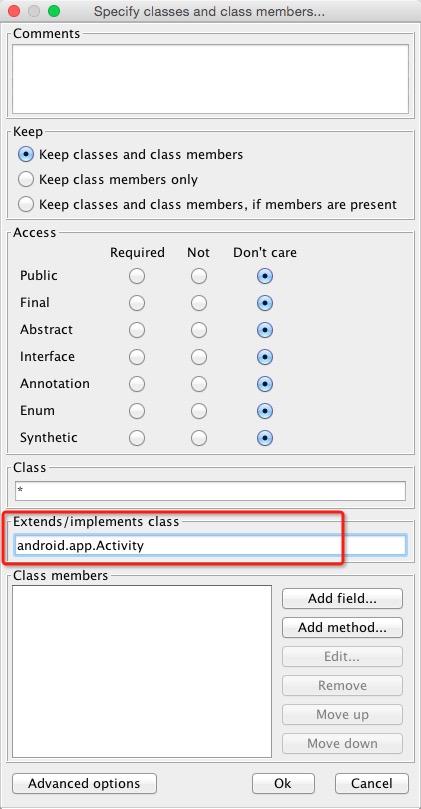This screenshot has width=421, height=809.
Task: Set Synthetic access to Not
Action: (x=199, y=438)
